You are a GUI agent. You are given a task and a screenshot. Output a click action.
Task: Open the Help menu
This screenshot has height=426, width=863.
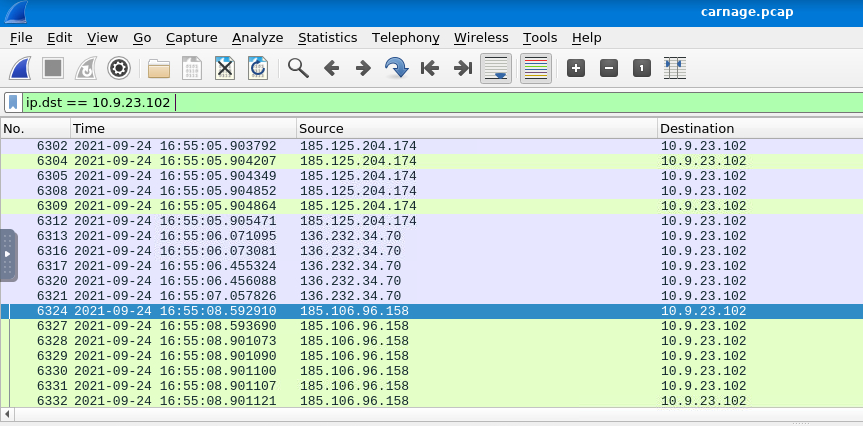(x=586, y=38)
